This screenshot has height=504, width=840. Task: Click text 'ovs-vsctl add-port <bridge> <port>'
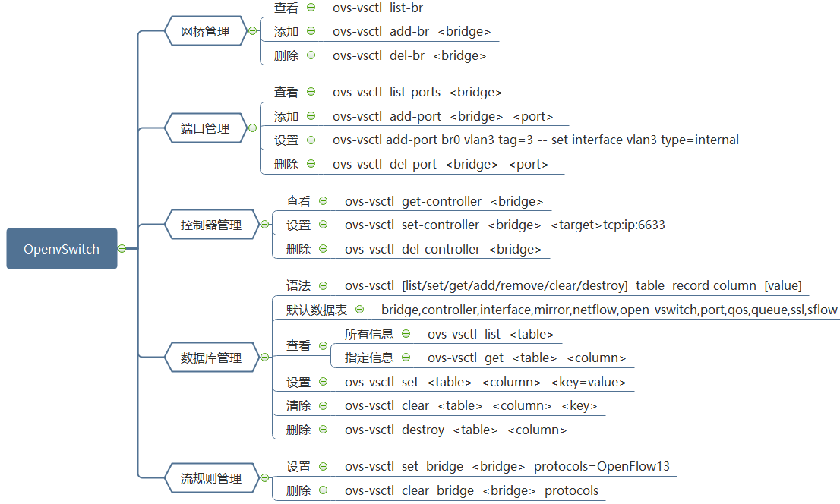(x=443, y=115)
